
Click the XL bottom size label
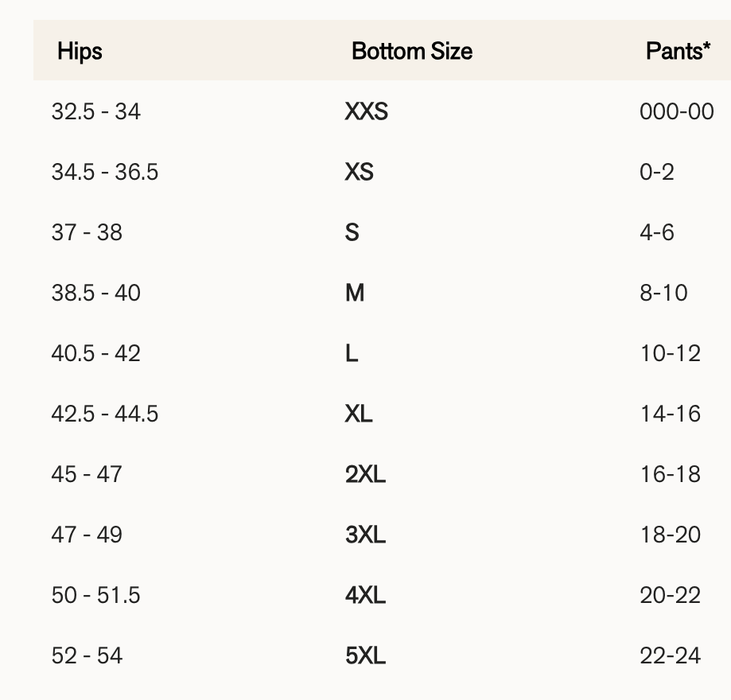(x=359, y=414)
